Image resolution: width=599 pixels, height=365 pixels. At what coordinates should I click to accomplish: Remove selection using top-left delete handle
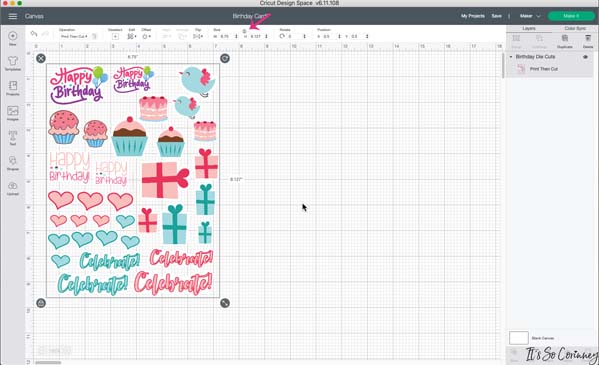click(41, 58)
